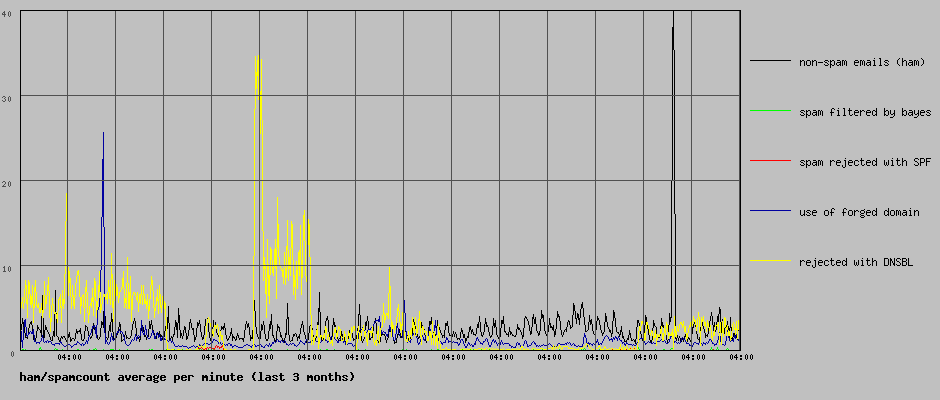Viewport: 940px width, 400px height.
Task: Click the "non-spam emails (ham)" legend label
Action: click(x=861, y=62)
